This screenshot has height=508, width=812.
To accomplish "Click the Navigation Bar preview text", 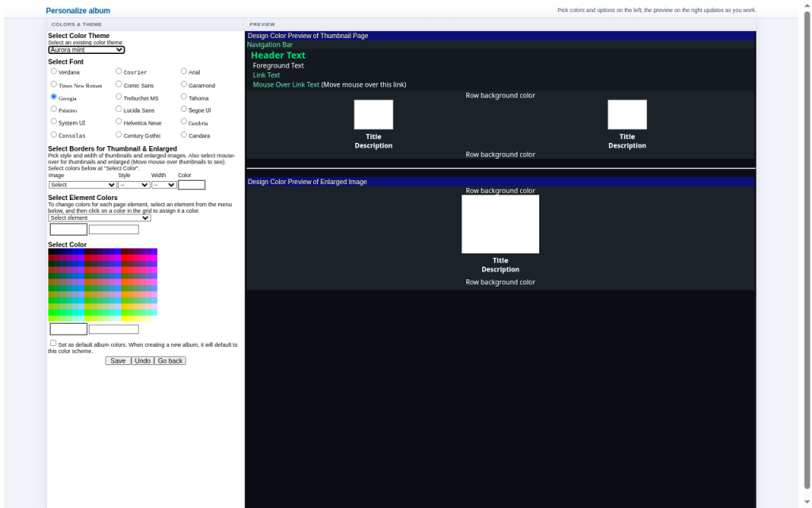I will tap(270, 44).
